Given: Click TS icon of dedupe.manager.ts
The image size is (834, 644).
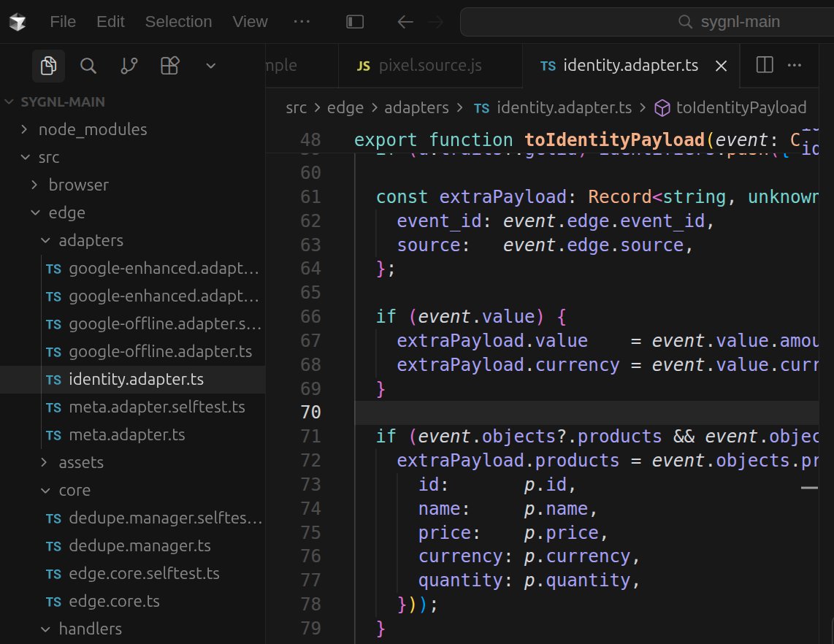Looking at the screenshot, I should click(x=53, y=547).
